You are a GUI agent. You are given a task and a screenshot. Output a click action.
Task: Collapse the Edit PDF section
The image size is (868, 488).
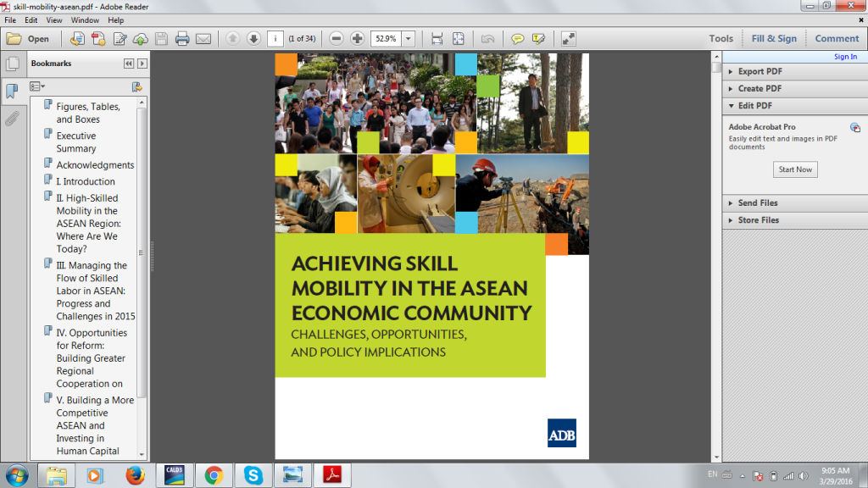795,106
